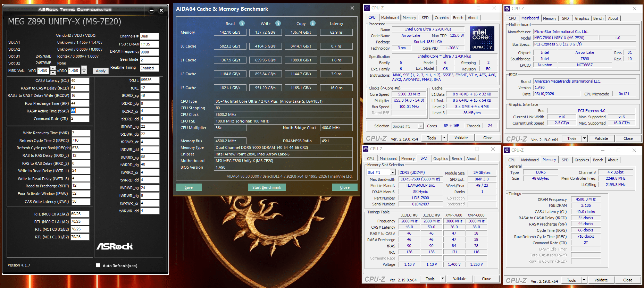The image size is (644, 288).
Task: Click the memory latency 62.9 ns result
Action: click(x=336, y=32)
